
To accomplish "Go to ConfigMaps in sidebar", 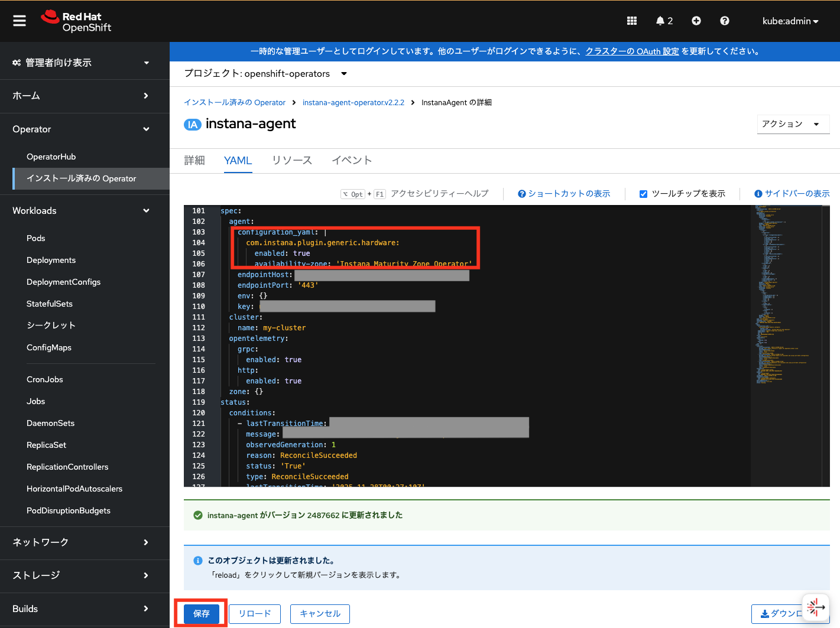I will click(x=49, y=347).
